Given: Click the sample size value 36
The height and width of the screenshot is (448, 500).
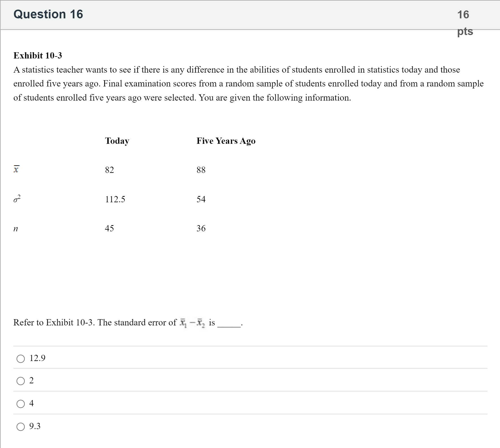Looking at the screenshot, I should click(x=201, y=229).
